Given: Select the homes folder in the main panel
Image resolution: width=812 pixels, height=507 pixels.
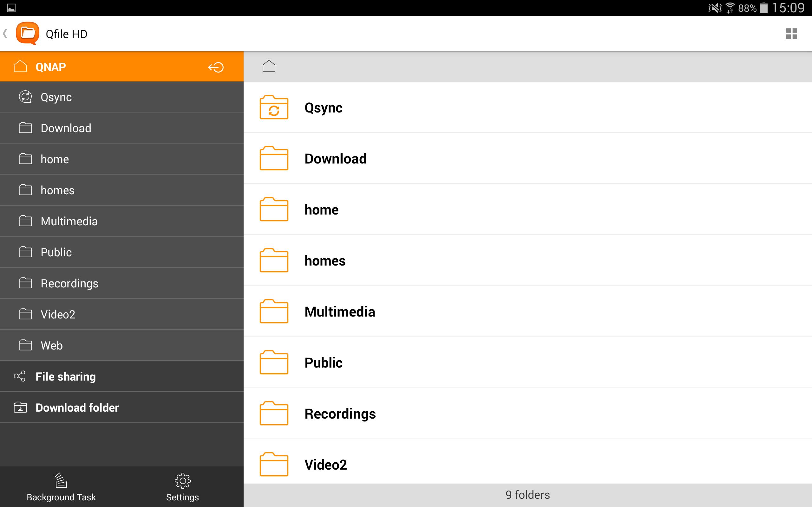Looking at the screenshot, I should coord(324,260).
